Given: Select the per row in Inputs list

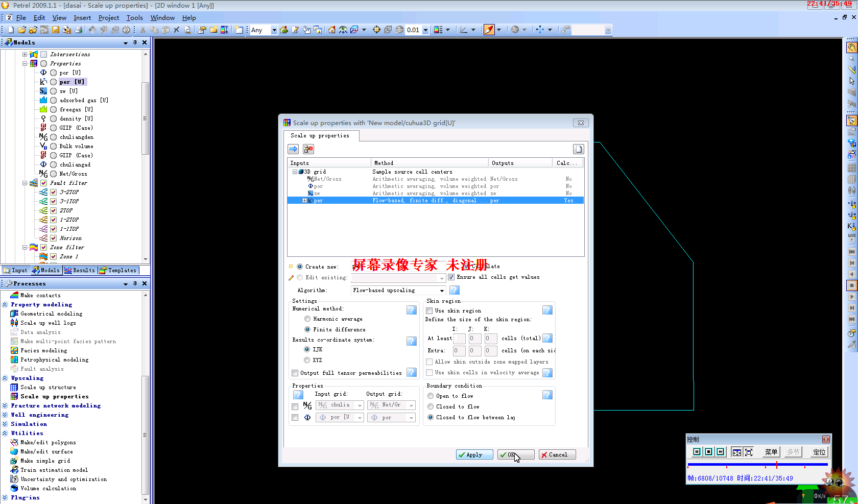Looking at the screenshot, I should pyautogui.click(x=435, y=201).
